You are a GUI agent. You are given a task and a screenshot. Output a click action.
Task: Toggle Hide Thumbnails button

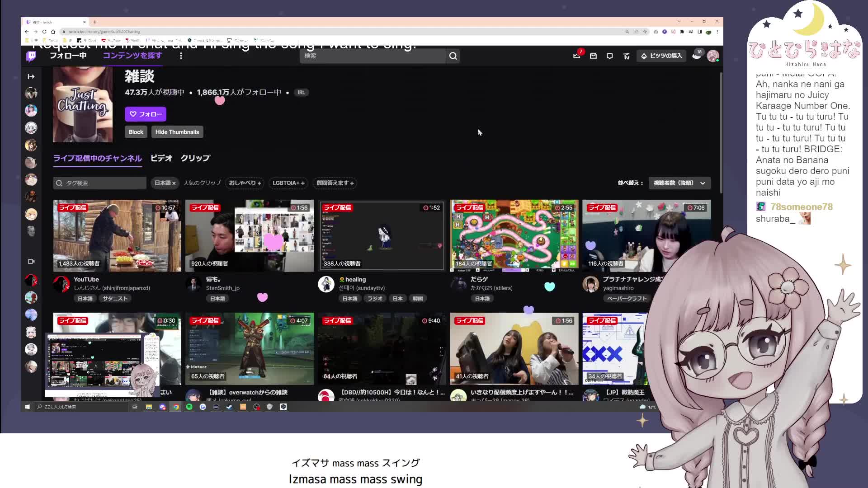[x=177, y=132]
